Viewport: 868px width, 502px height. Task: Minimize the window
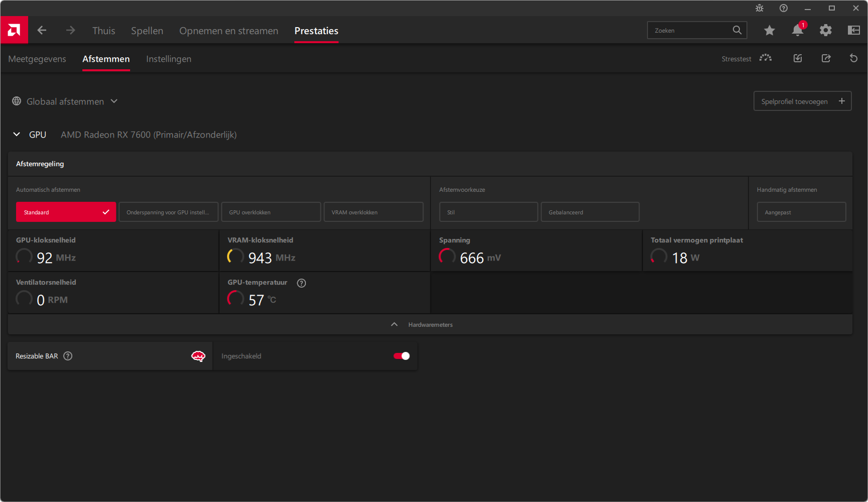808,8
